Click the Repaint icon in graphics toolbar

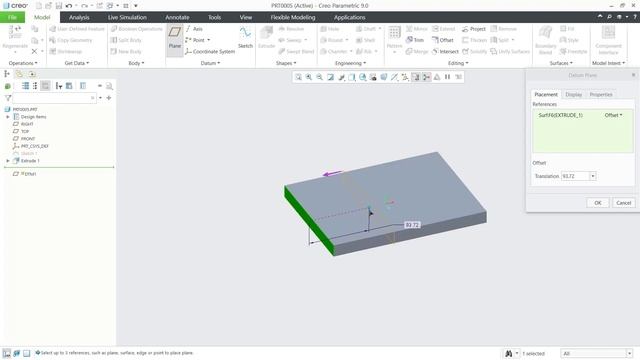point(331,77)
